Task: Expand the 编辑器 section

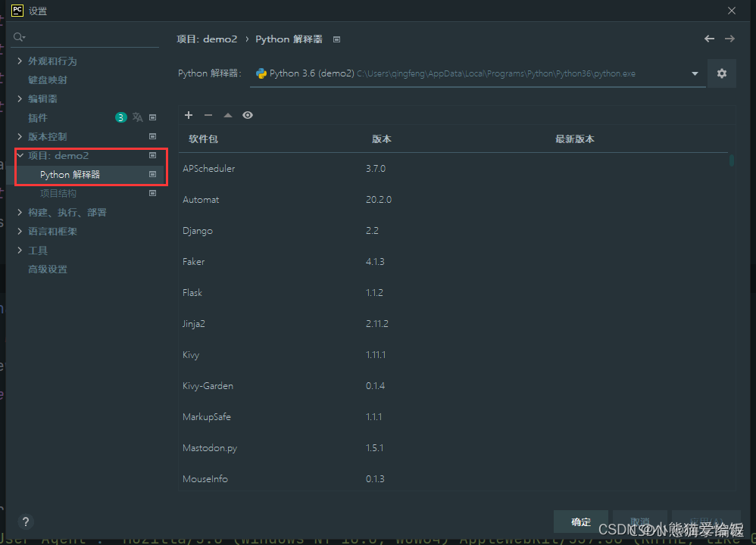Action: tap(20, 99)
